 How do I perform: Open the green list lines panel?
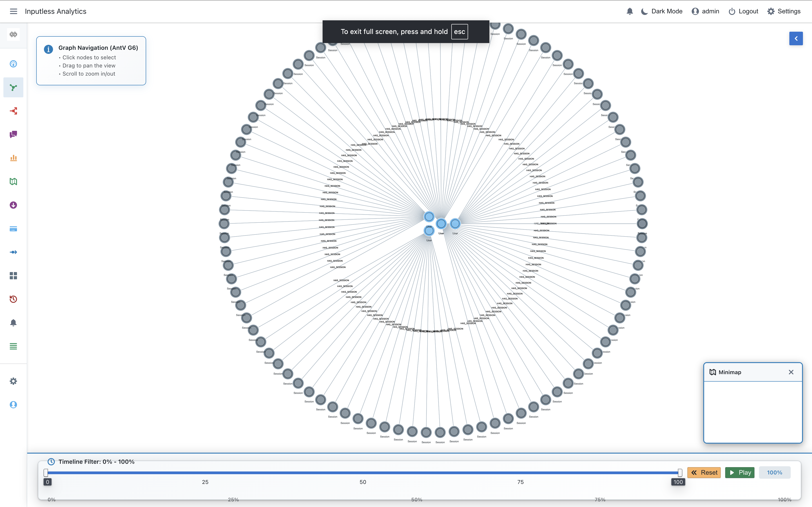point(13,346)
